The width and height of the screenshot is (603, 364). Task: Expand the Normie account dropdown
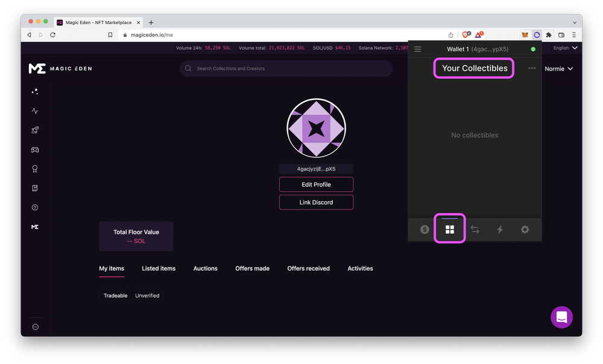coord(559,69)
